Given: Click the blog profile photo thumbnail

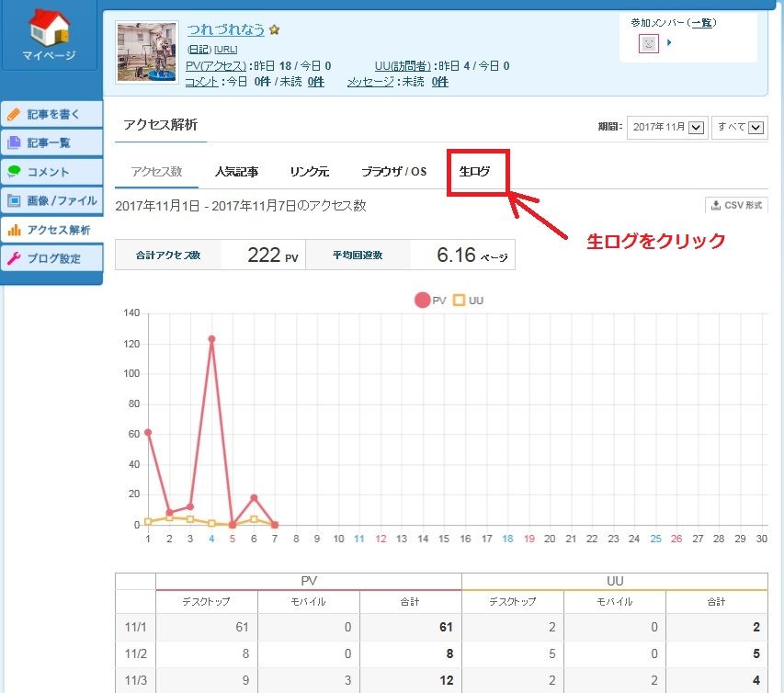Looking at the screenshot, I should (x=146, y=52).
